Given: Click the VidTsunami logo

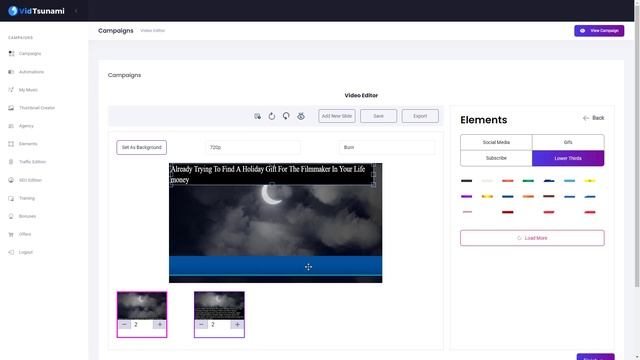Looking at the screenshot, I should (x=36, y=11).
